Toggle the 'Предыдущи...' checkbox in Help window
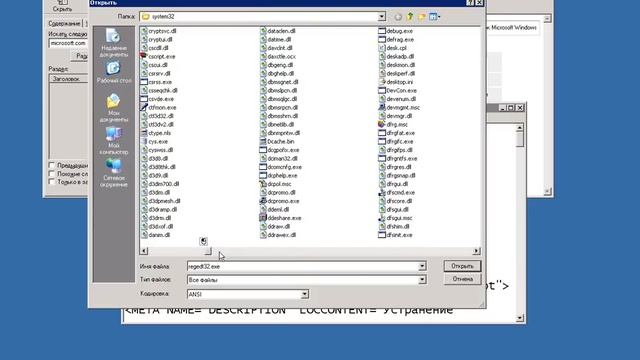The height and width of the screenshot is (360, 640). (51, 165)
